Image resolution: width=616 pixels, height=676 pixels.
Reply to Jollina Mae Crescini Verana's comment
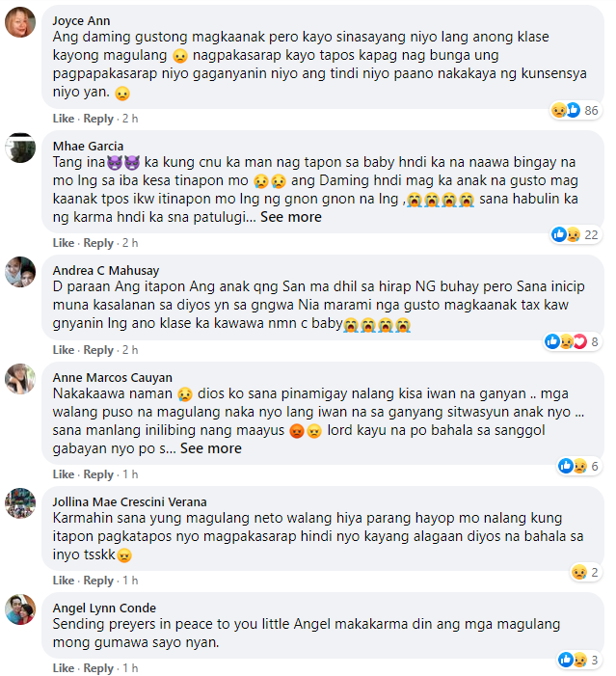[98, 581]
